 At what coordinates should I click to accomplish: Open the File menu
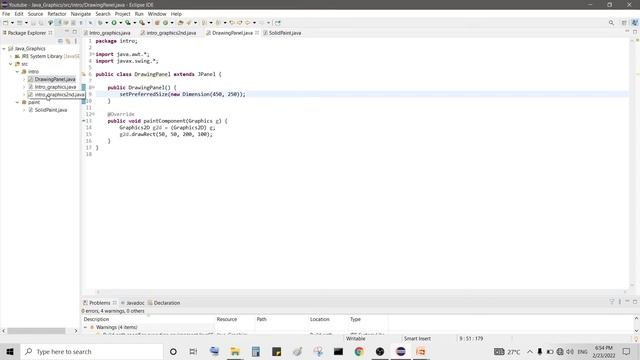[6, 14]
